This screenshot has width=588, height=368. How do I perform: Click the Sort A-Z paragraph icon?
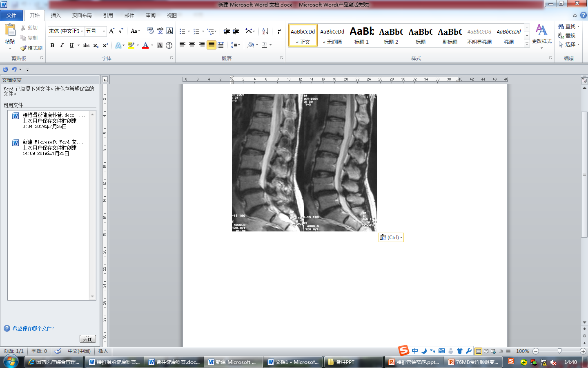coord(265,31)
